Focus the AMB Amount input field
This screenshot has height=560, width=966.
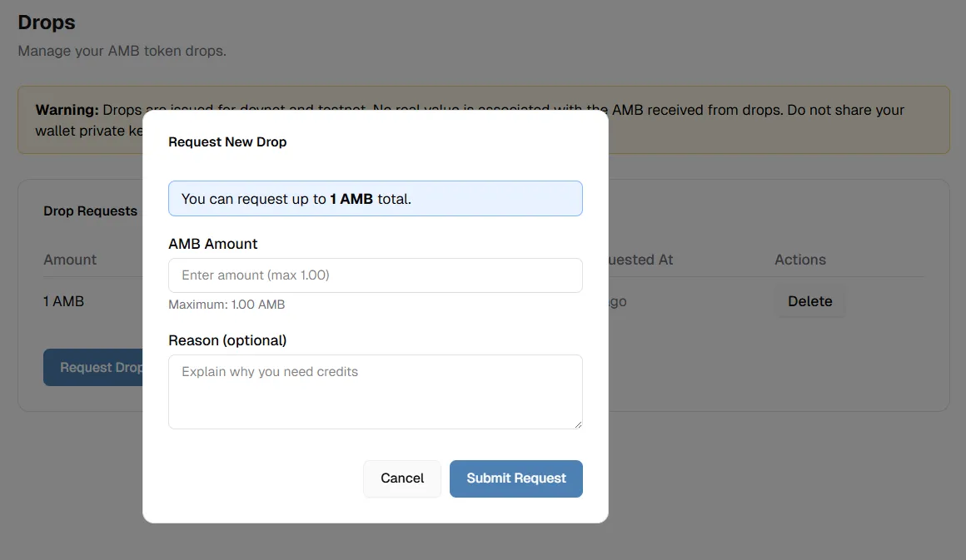(x=375, y=275)
